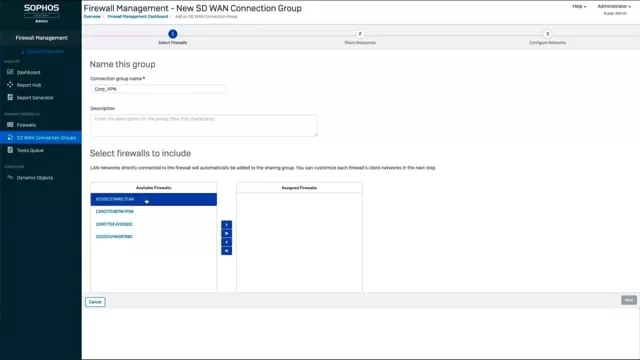640x360 pixels.
Task: Move the selected firewall to Assigned
Action: tap(227, 224)
